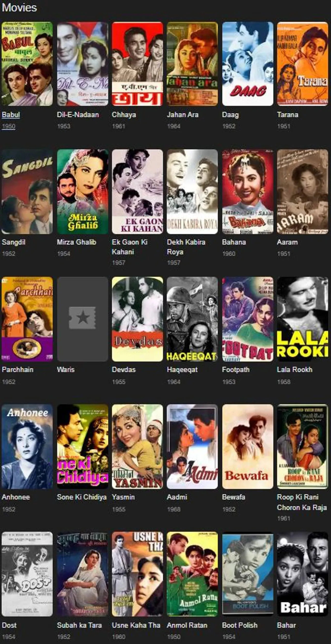Viewport: 331px width, 644px height.
Task: Open the Tarana poster thumbnail
Action: tap(303, 64)
